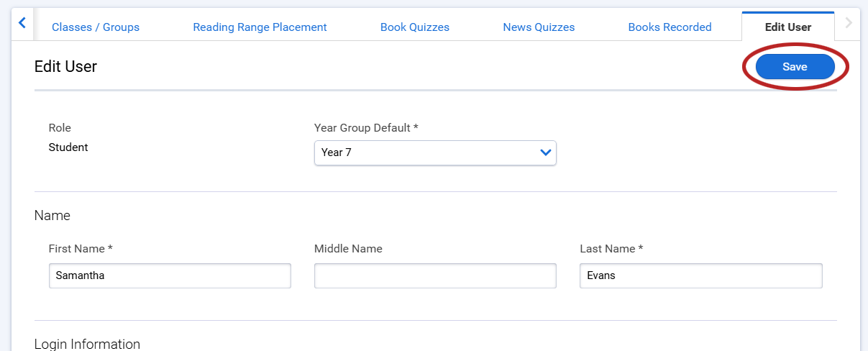868x351 pixels.
Task: Select the Edit User tab
Action: (x=788, y=27)
